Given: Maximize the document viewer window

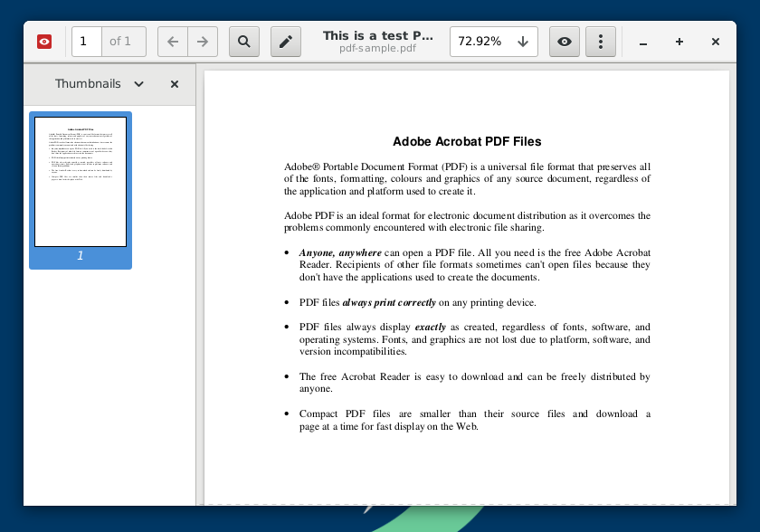Looking at the screenshot, I should coord(679,42).
